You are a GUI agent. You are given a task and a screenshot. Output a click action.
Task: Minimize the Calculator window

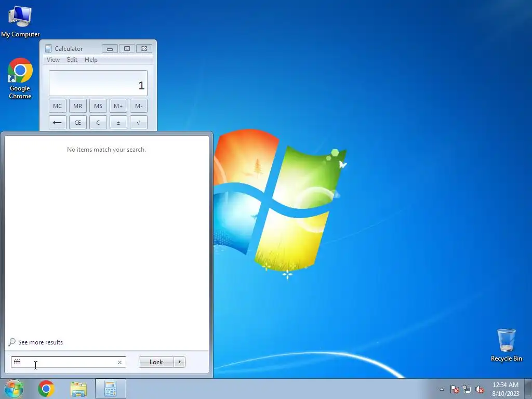click(x=110, y=48)
